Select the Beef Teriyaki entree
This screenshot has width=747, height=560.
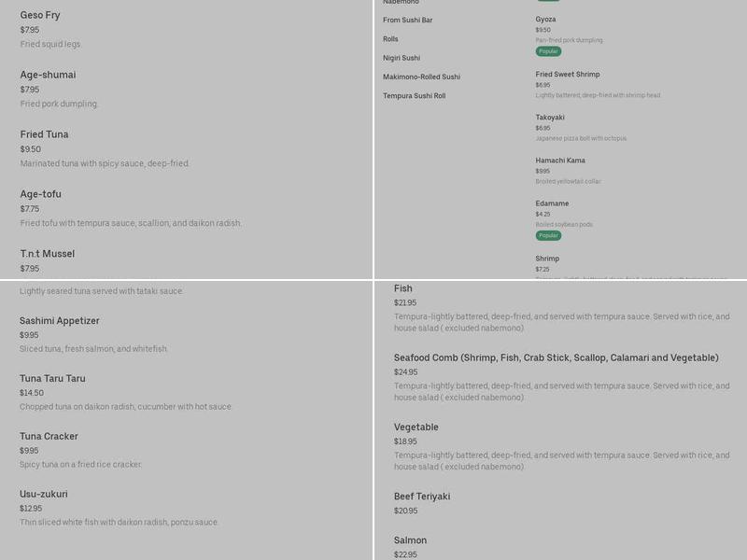421,497
